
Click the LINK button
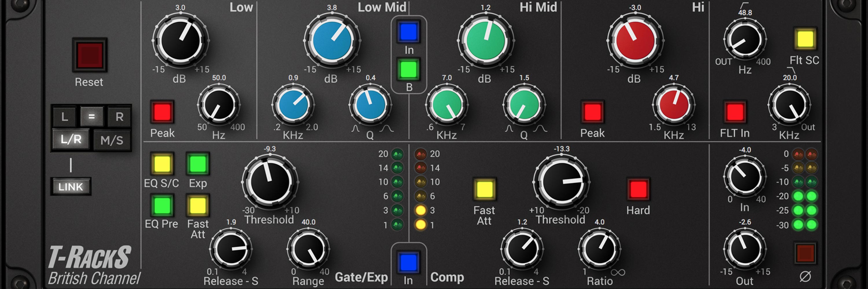coord(71,187)
